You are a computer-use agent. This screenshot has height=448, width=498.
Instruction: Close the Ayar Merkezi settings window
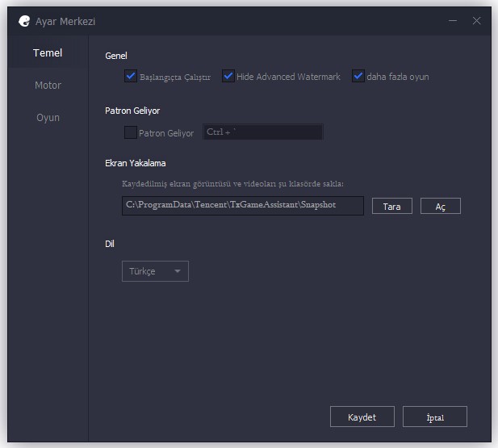(476, 21)
